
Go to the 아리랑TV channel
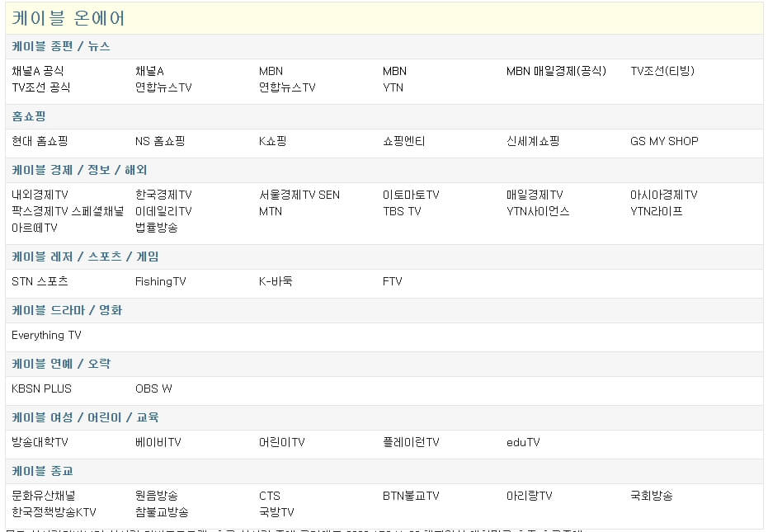529,496
